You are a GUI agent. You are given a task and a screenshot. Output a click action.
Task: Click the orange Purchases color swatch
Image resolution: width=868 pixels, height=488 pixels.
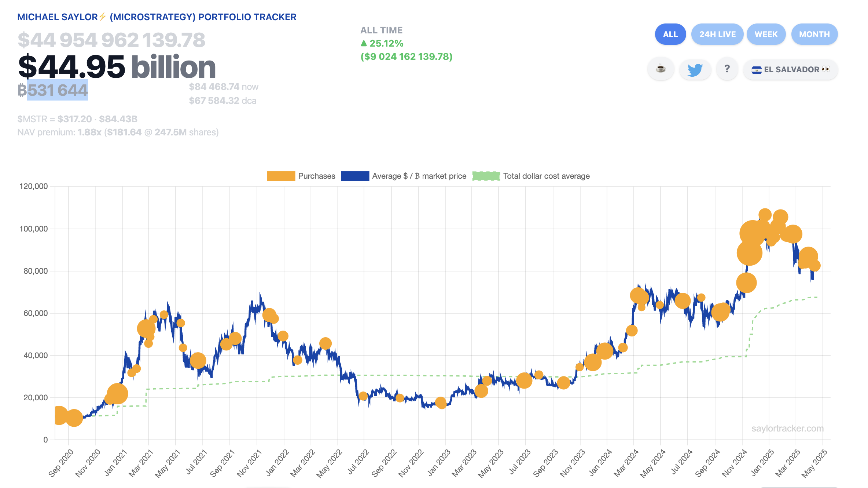[x=281, y=176]
